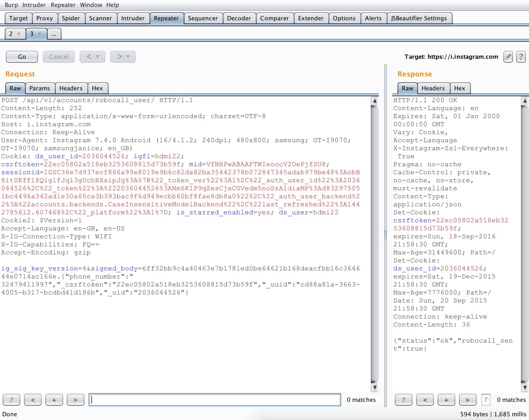The image size is (529, 420).
Task: Go to previous match in request search
Action: (33, 400)
